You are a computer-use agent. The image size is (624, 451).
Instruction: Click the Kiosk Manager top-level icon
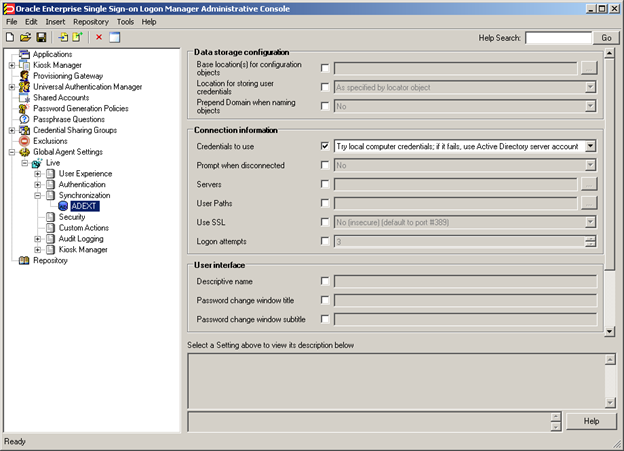(x=25, y=65)
